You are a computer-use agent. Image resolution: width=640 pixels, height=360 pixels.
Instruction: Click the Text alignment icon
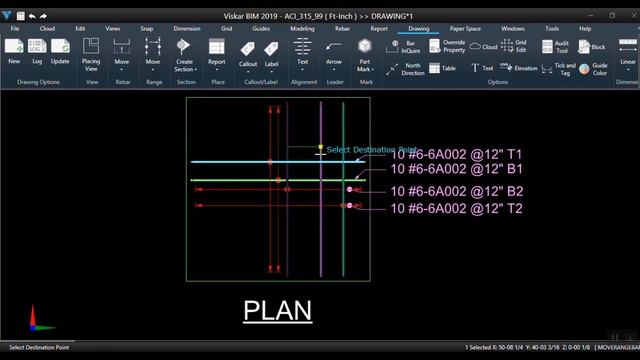click(x=302, y=47)
